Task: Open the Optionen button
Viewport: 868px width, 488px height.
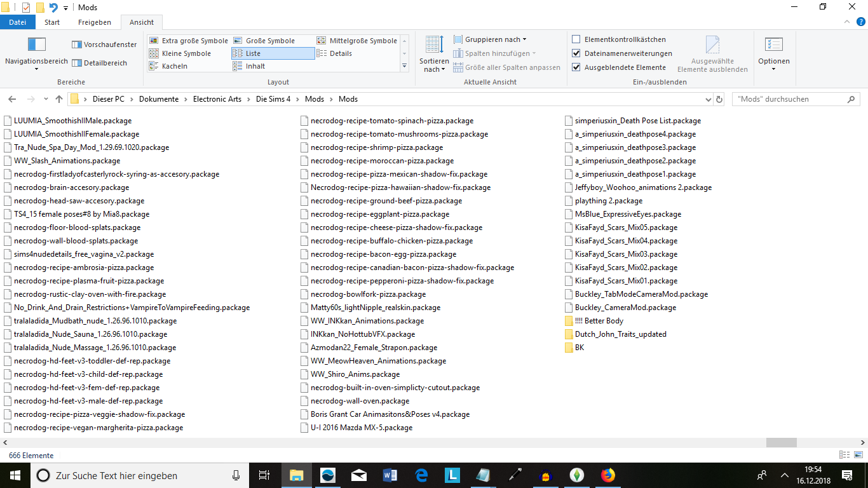Action: (x=774, y=54)
